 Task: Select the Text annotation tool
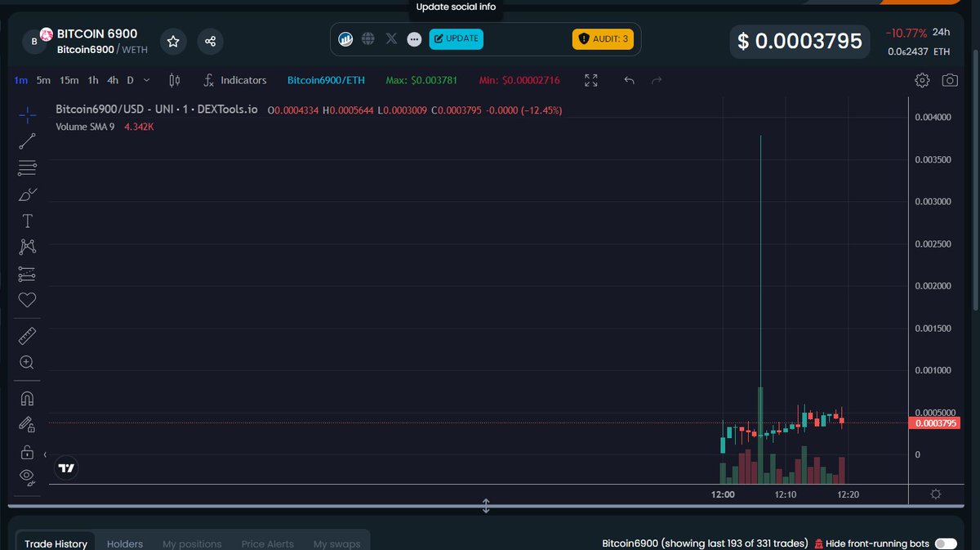[27, 221]
